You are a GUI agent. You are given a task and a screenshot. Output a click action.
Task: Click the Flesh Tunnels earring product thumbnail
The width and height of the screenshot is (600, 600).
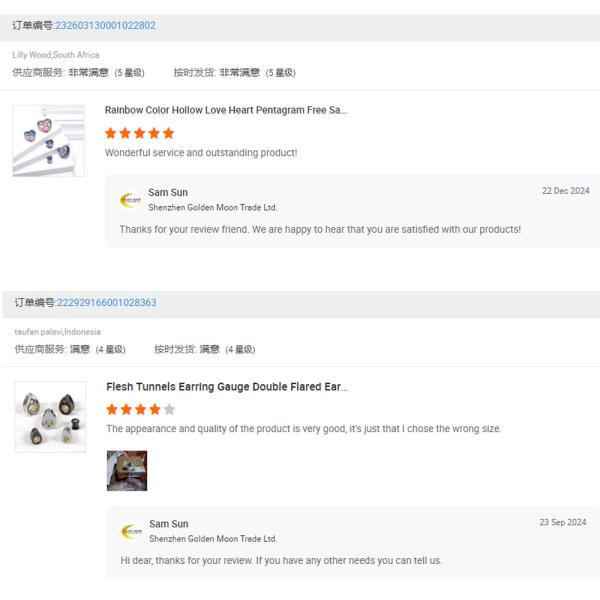pyautogui.click(x=50, y=417)
